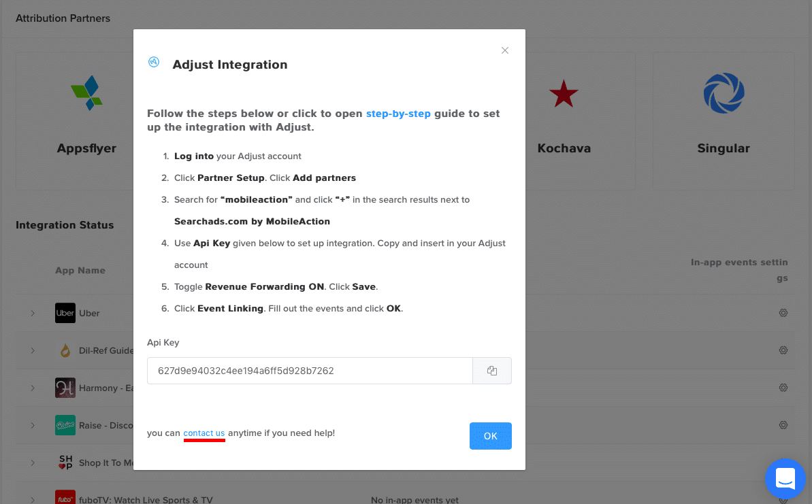Select the Appsflyer logo card
This screenshot has width=812, height=504.
pyautogui.click(x=86, y=93)
